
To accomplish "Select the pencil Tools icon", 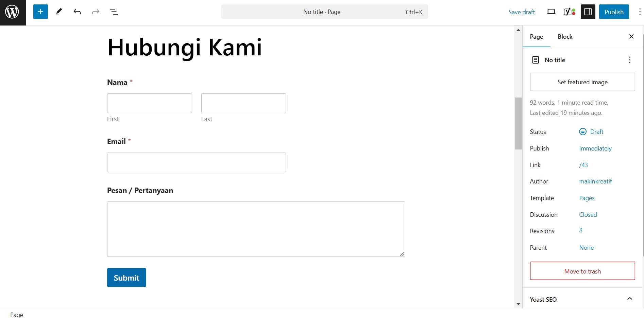I will 59,12.
